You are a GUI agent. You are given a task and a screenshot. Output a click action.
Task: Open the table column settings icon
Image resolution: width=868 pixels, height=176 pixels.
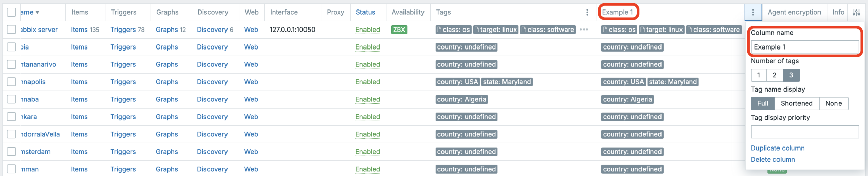[x=856, y=13]
